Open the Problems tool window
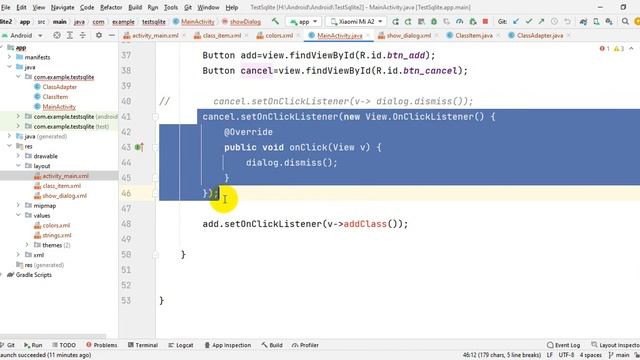The width and height of the screenshot is (640, 360). [x=102, y=345]
